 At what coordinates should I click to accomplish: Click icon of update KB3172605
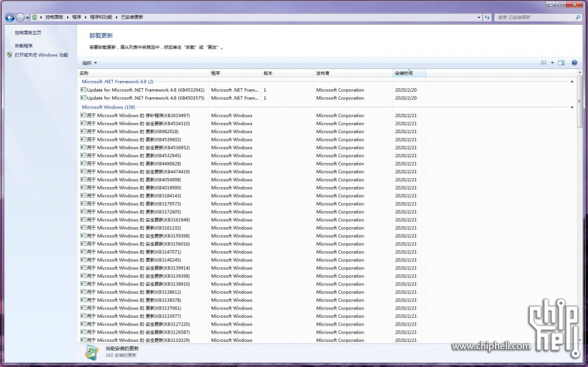click(x=83, y=212)
